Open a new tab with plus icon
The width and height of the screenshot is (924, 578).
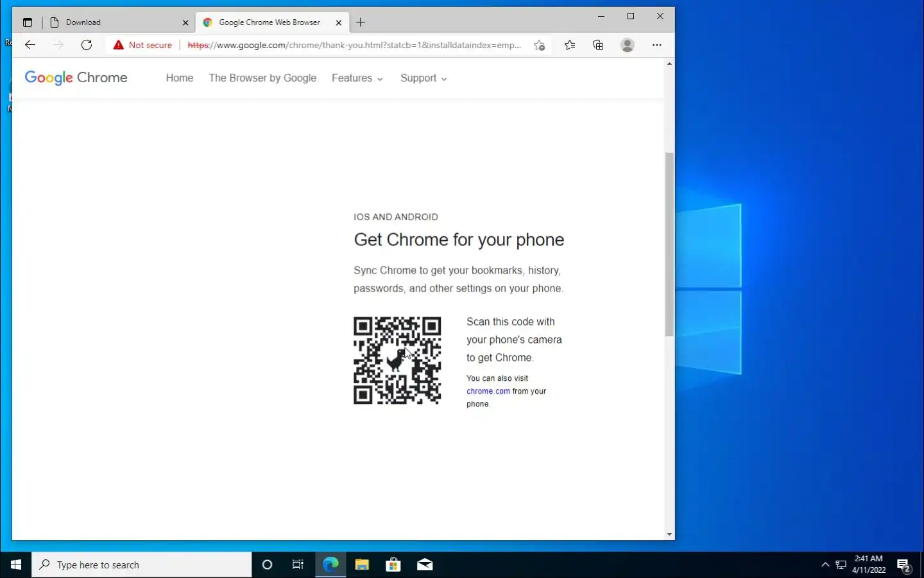[361, 22]
